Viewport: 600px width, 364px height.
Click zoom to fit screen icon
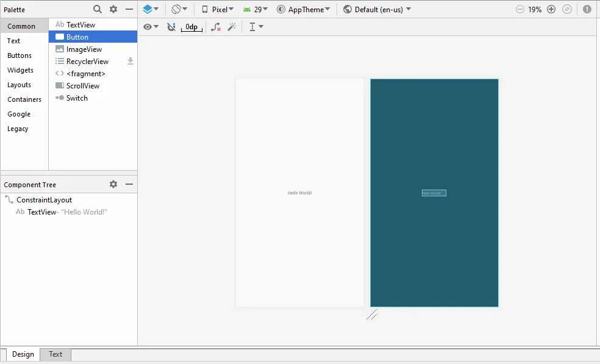point(567,9)
